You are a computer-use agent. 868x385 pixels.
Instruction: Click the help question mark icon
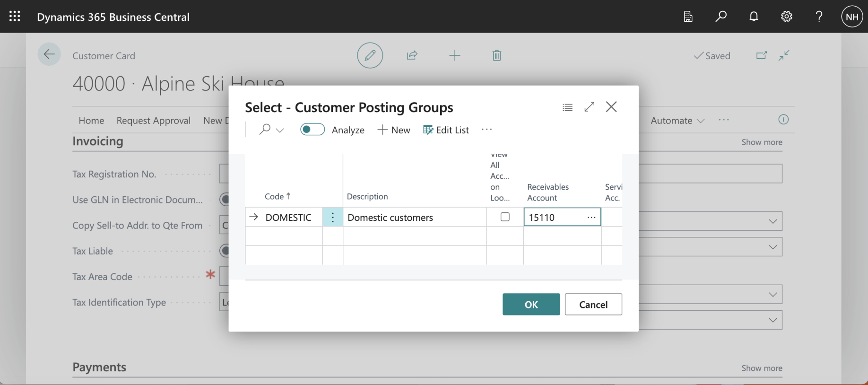[x=819, y=17]
